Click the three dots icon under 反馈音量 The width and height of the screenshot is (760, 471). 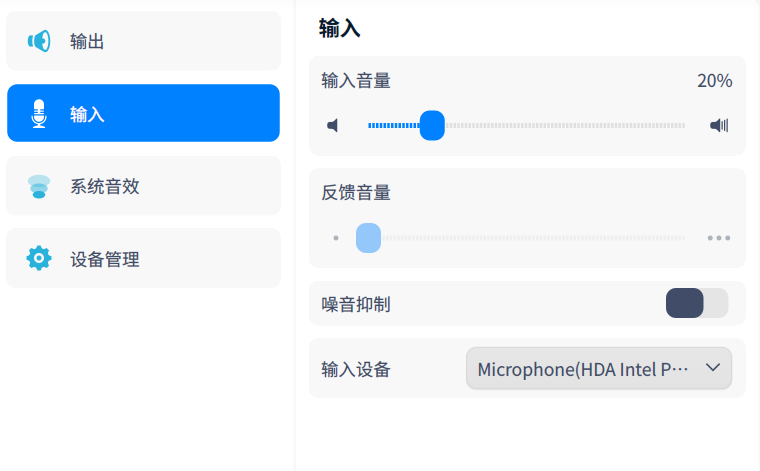(719, 238)
